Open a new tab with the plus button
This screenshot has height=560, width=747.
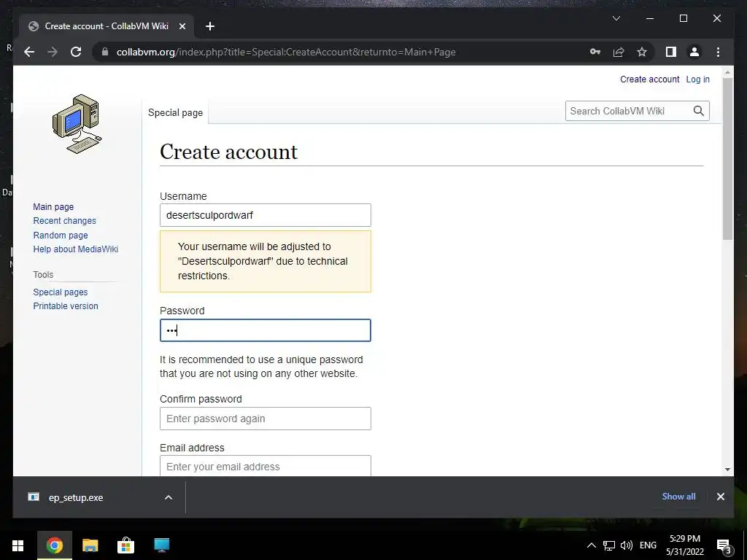(210, 26)
